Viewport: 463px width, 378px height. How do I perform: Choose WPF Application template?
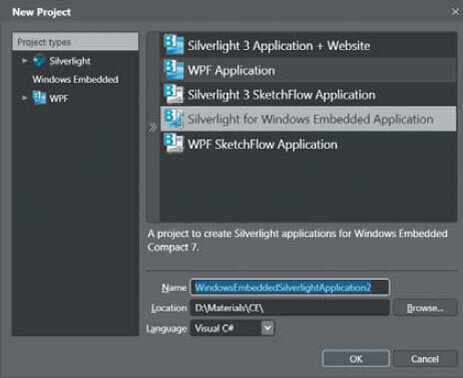[x=308, y=70]
